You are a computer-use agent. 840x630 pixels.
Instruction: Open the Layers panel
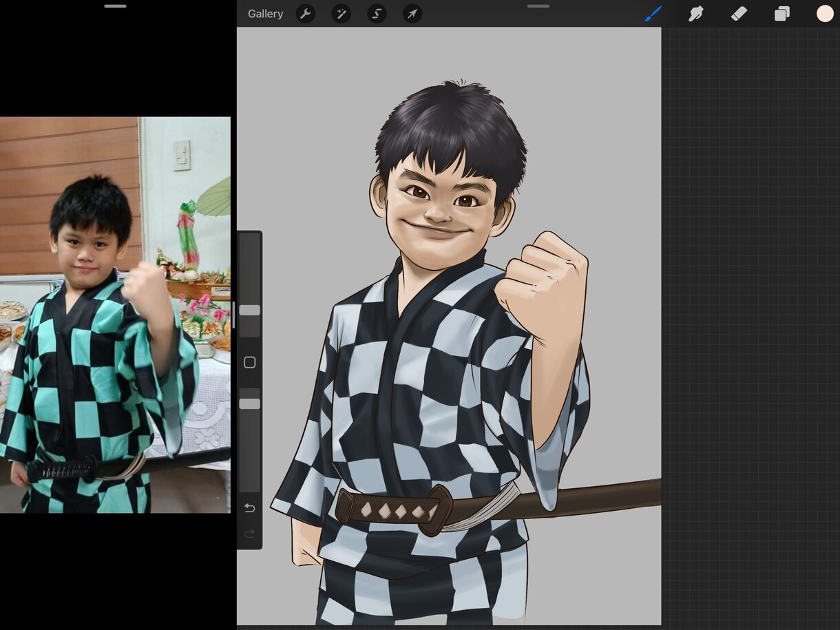coord(781,14)
